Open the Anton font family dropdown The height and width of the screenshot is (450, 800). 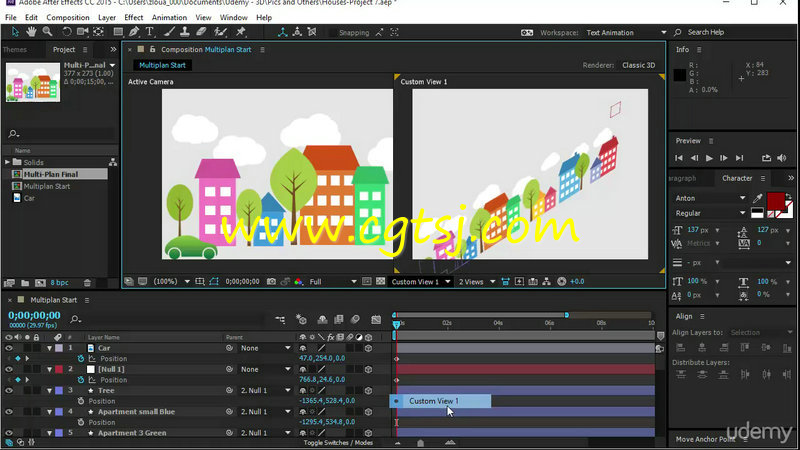click(710, 198)
